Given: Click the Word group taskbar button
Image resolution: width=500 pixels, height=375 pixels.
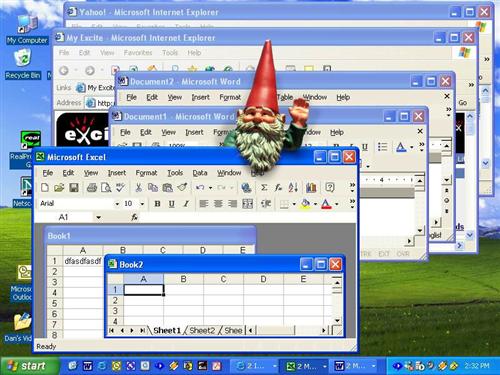Looking at the screenshot, I should [x=355, y=366].
